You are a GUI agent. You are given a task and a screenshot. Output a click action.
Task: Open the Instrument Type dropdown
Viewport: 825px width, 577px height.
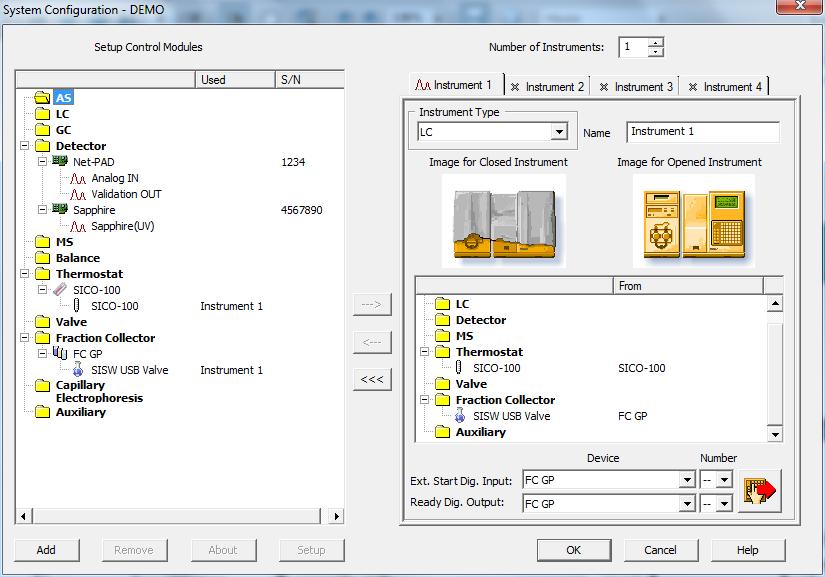coord(559,131)
